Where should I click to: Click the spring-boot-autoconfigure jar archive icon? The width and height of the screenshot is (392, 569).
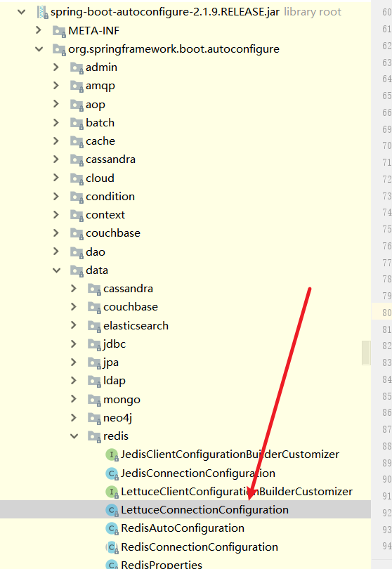[x=42, y=13]
